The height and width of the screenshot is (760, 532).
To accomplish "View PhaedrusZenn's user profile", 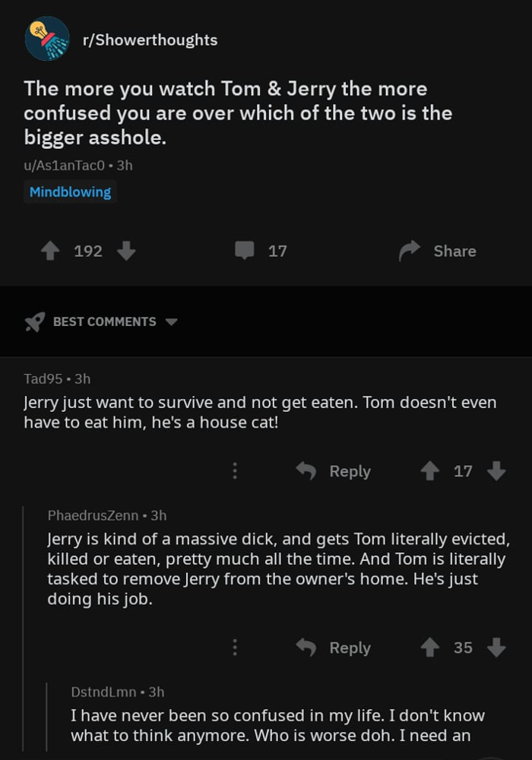I will tap(93, 515).
